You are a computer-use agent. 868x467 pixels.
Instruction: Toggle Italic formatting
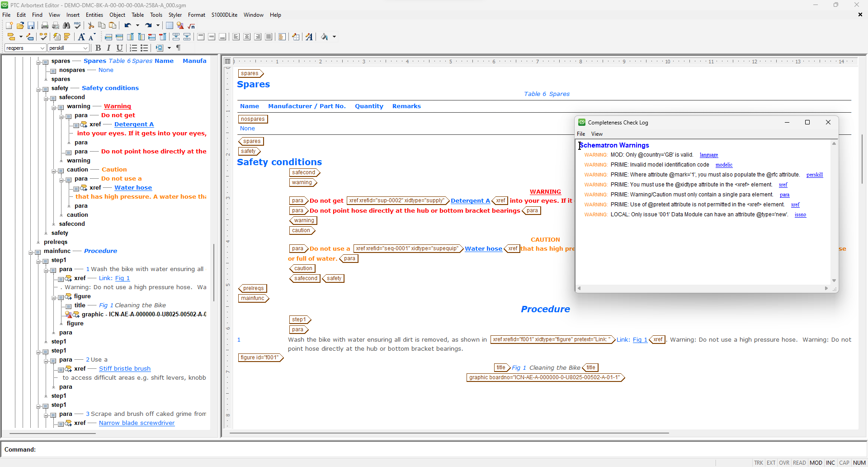coord(109,48)
